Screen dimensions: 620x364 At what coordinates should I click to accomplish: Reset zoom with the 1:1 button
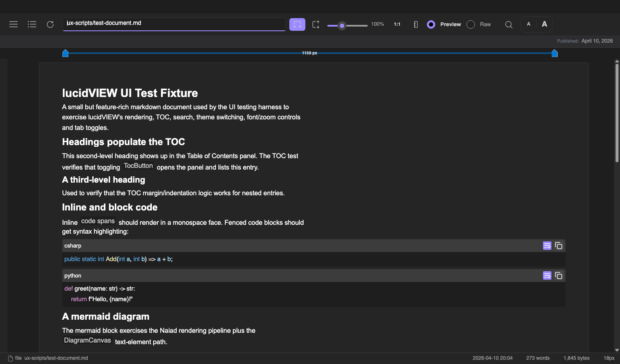point(397,24)
